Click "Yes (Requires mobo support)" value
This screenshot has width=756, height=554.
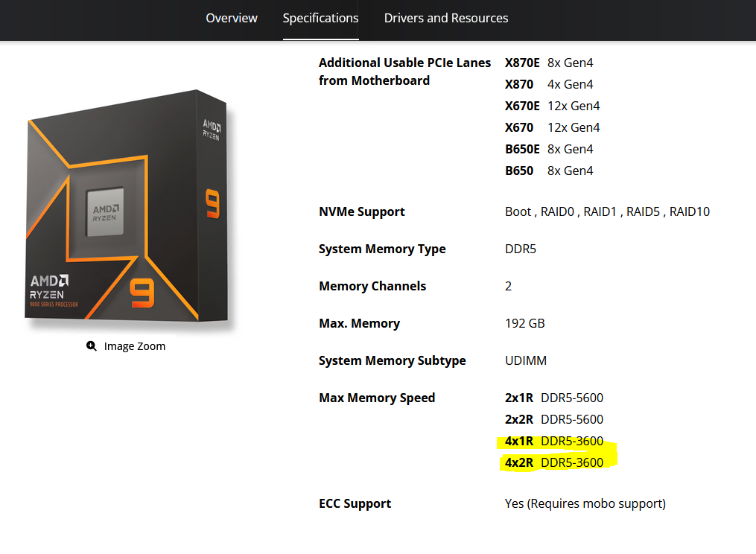(585, 504)
